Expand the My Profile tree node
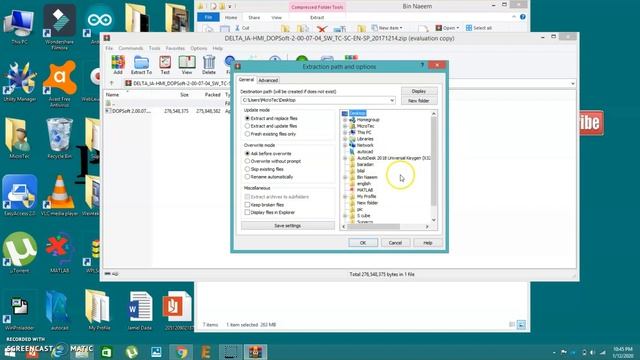 [345, 196]
